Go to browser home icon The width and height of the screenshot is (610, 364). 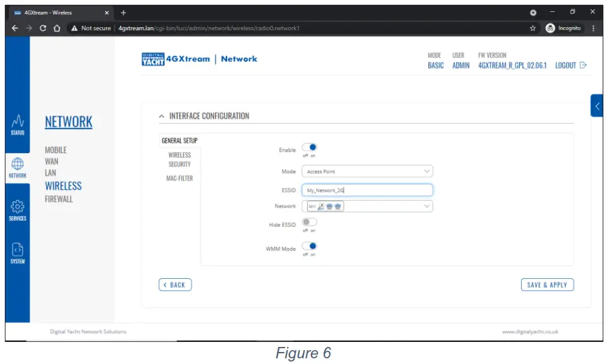pos(57,28)
